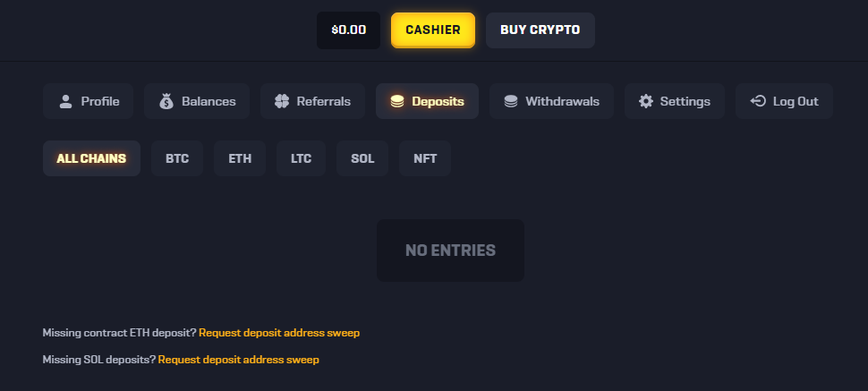Click the NO ENTRIES placeholder box
This screenshot has height=391, width=868.
pos(450,251)
